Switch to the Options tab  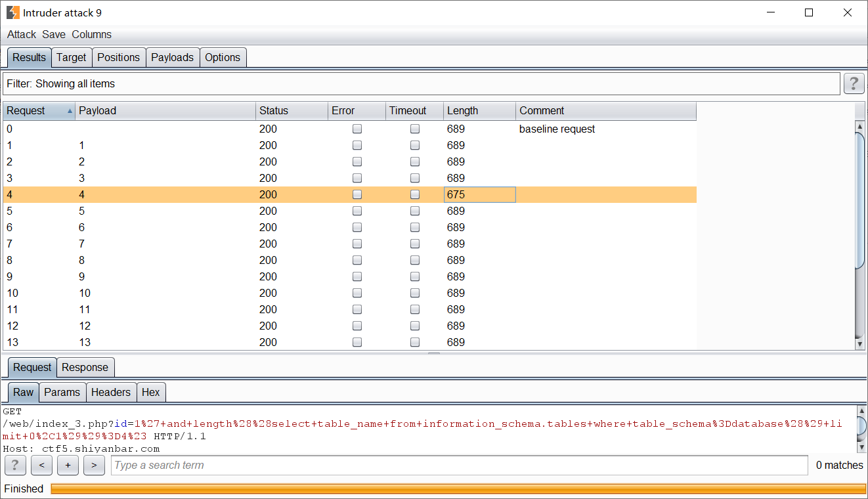pos(223,58)
